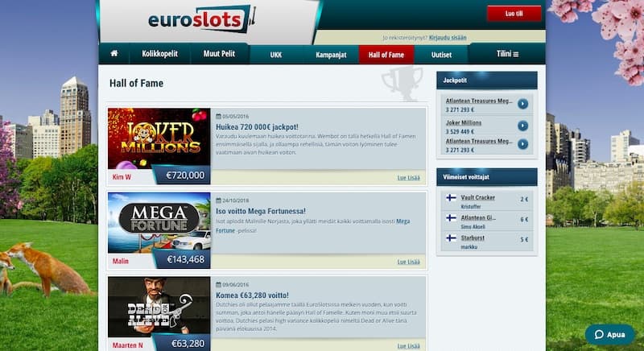644x351 pixels.
Task: Click the Luo tili button
Action: click(x=514, y=14)
